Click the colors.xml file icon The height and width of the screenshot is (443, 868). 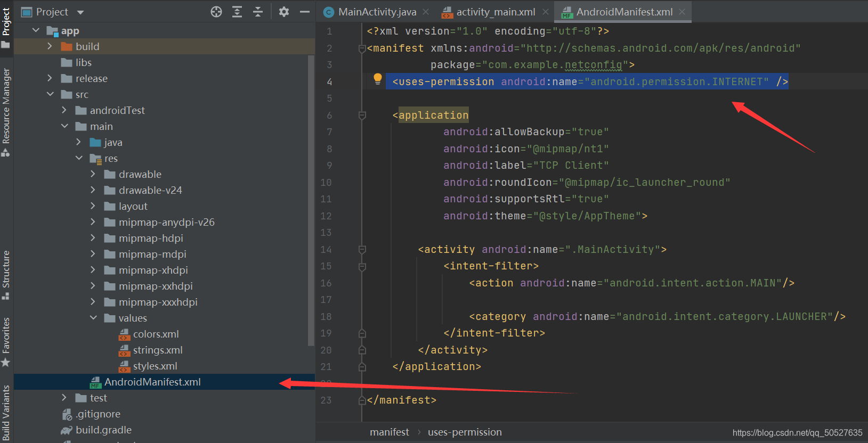pyautogui.click(x=124, y=334)
